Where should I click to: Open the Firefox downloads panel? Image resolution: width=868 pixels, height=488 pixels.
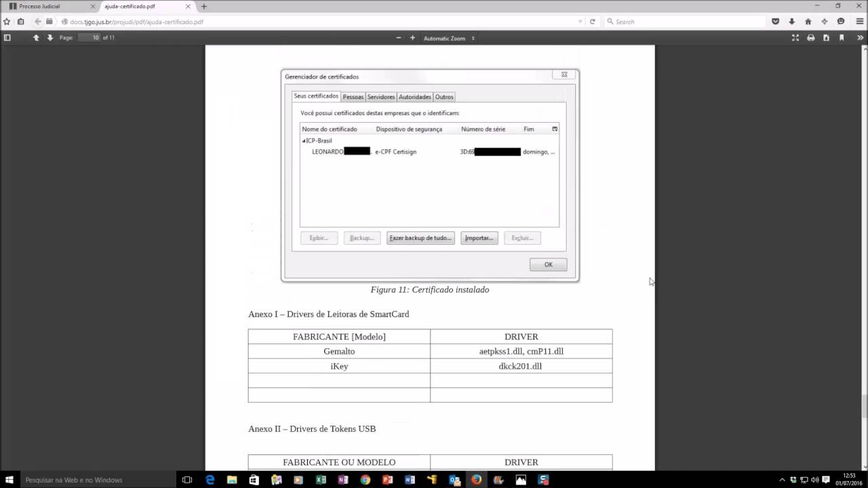point(792,22)
